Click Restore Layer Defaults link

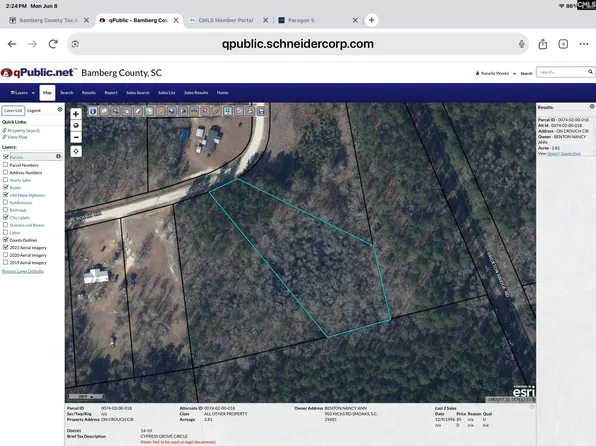pos(23,271)
